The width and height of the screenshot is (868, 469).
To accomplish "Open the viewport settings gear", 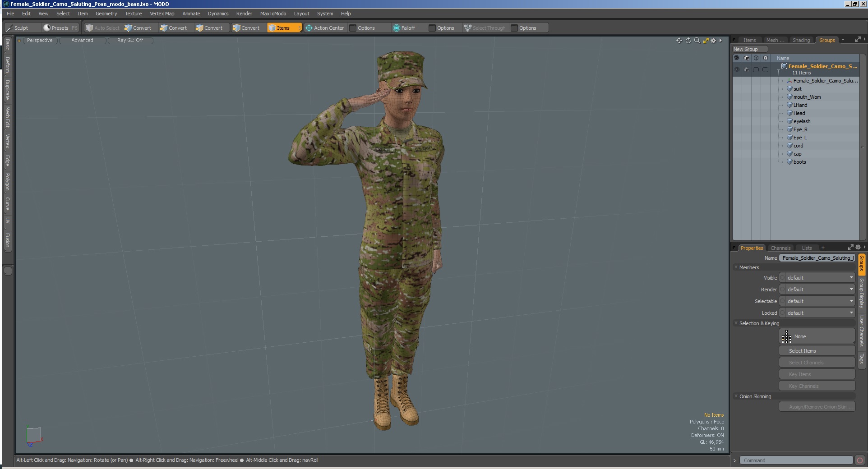I will [713, 41].
